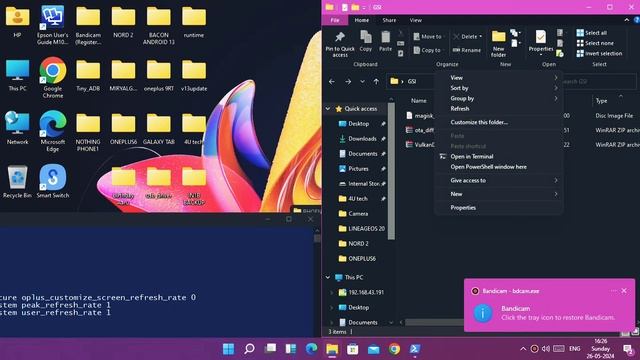Choose Customize this folder from context menu
This screenshot has width=640, height=360.
(x=499, y=122)
